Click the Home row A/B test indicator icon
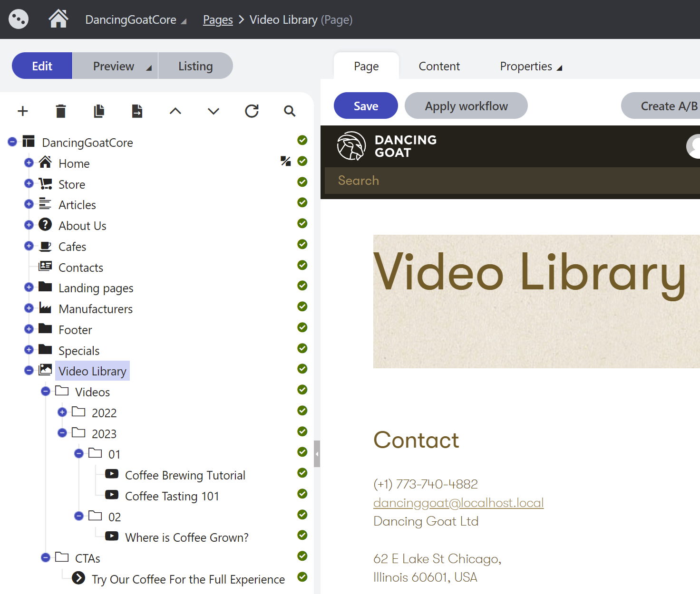 (x=285, y=161)
